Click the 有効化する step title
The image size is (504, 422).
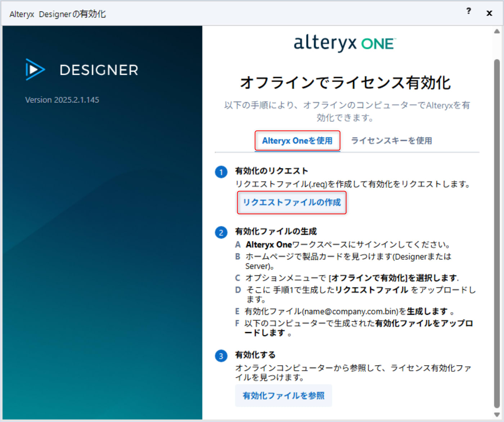[255, 355]
